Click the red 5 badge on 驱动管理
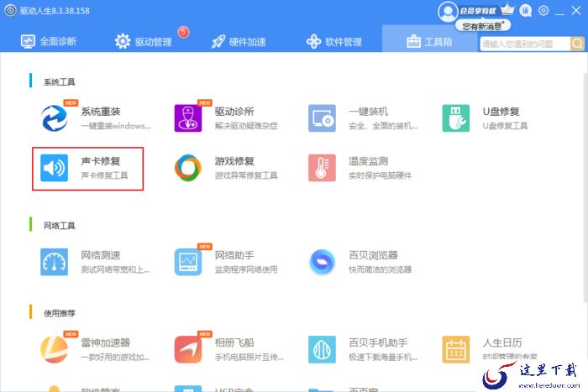This screenshot has width=588, height=392. pos(183,32)
